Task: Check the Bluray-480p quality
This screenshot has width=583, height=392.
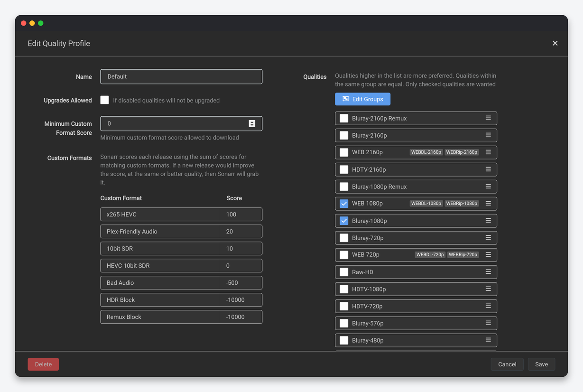Action: coord(344,340)
